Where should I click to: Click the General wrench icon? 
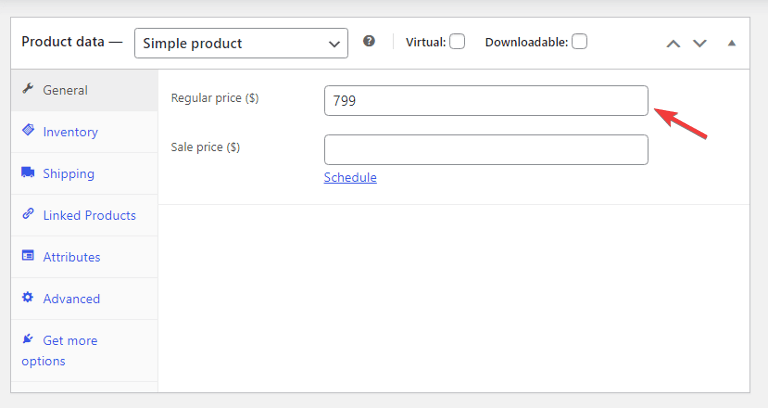click(x=28, y=89)
